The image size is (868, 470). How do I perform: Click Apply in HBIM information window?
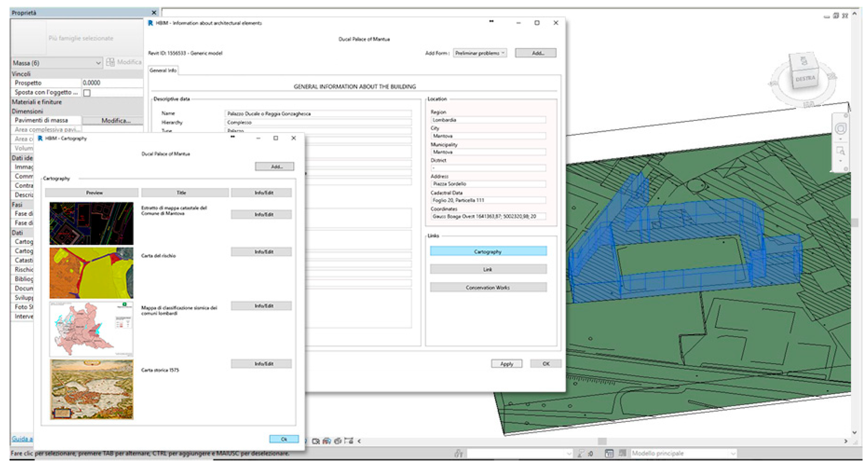[506, 364]
